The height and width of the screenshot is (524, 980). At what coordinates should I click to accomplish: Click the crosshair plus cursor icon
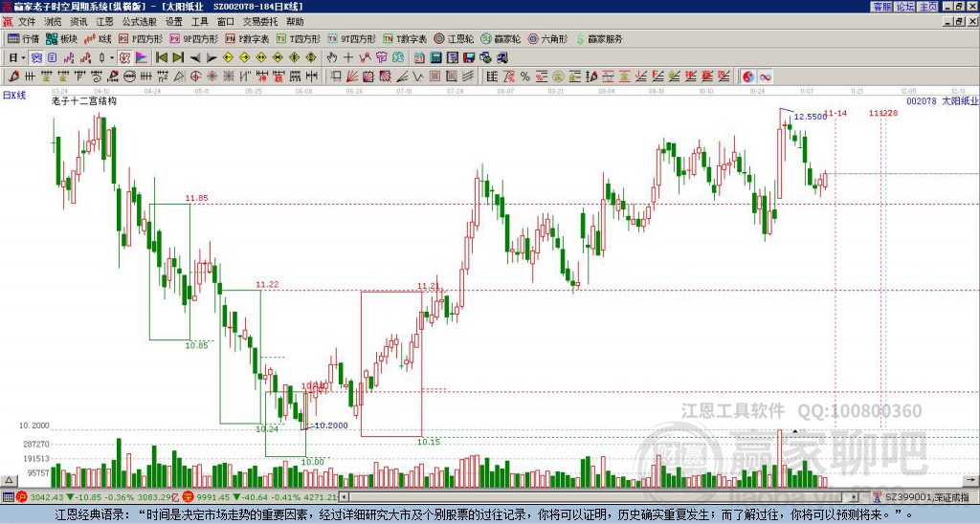pos(348,57)
